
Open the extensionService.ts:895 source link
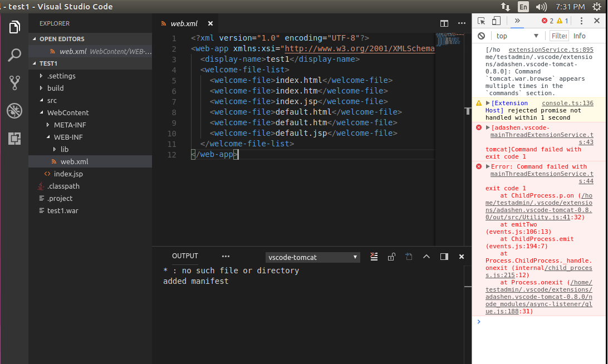point(550,49)
